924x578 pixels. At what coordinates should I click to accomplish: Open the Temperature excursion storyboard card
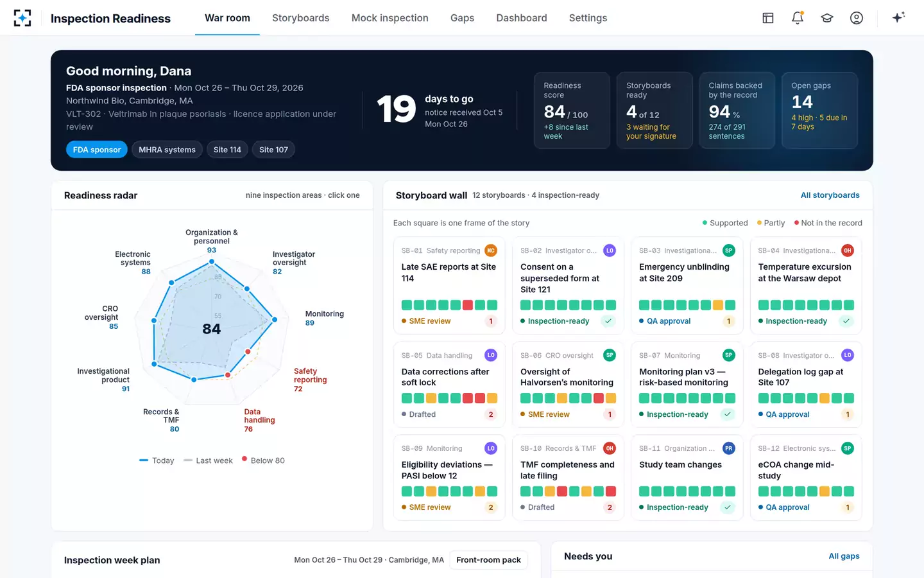(x=806, y=286)
